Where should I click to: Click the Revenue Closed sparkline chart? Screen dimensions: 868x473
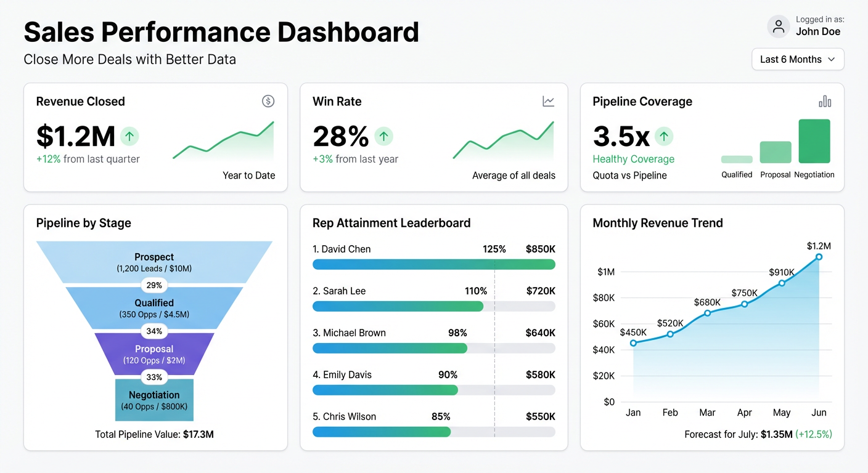(223, 141)
